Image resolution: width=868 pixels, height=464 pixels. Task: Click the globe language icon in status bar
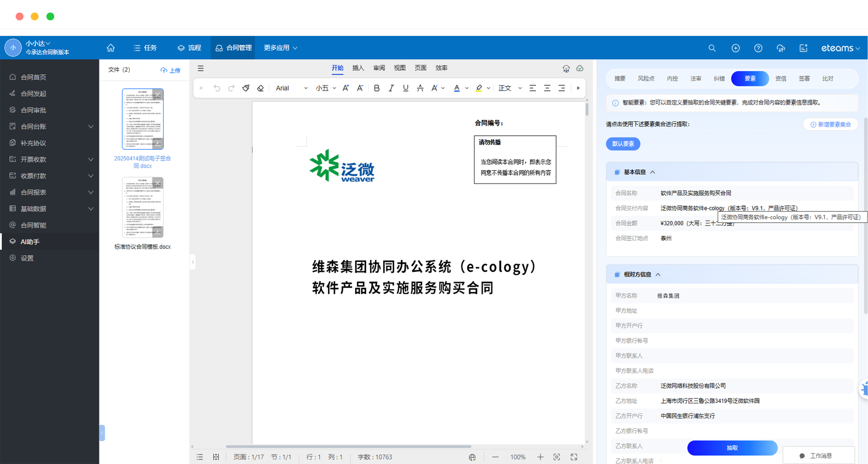pos(472,457)
